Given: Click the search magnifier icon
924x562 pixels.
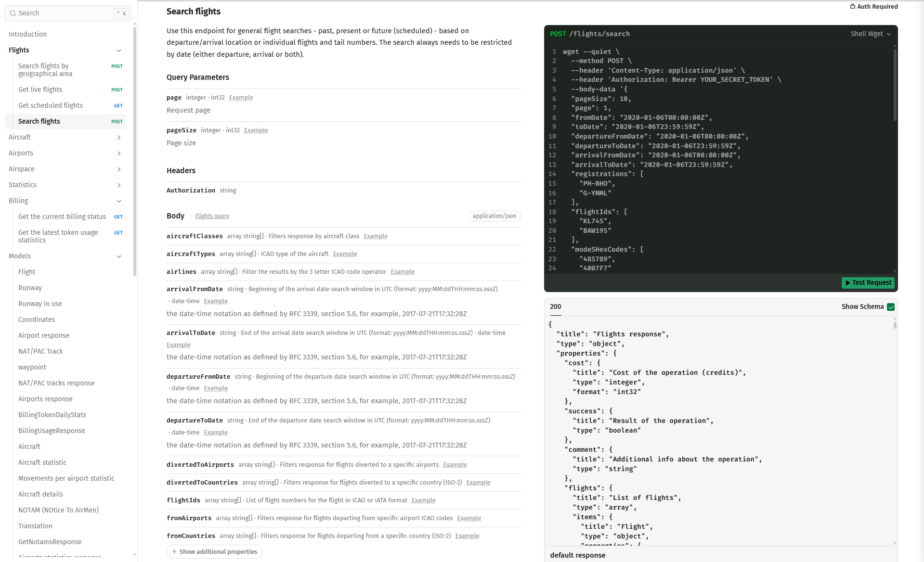Looking at the screenshot, I should point(13,13).
